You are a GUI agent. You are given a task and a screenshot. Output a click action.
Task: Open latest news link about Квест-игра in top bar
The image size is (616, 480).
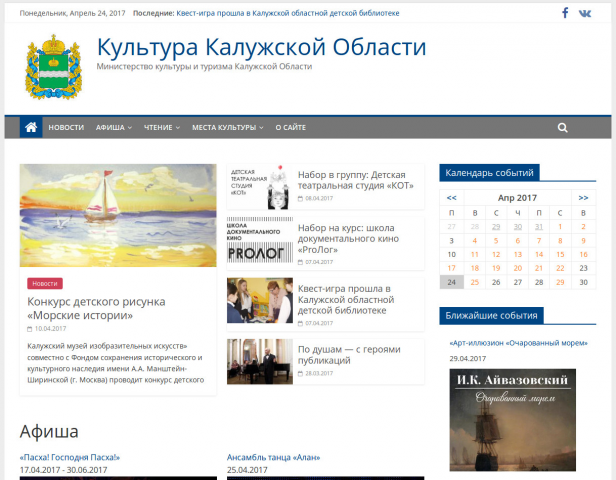click(288, 13)
